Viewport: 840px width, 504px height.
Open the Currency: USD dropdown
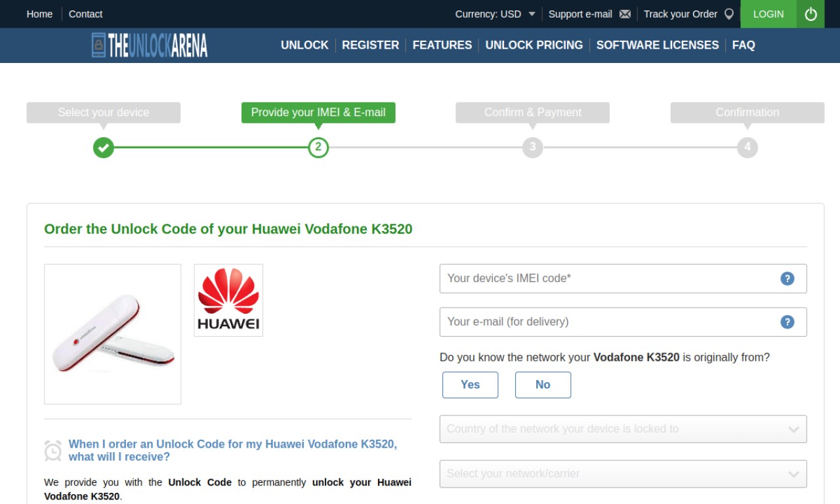click(495, 14)
